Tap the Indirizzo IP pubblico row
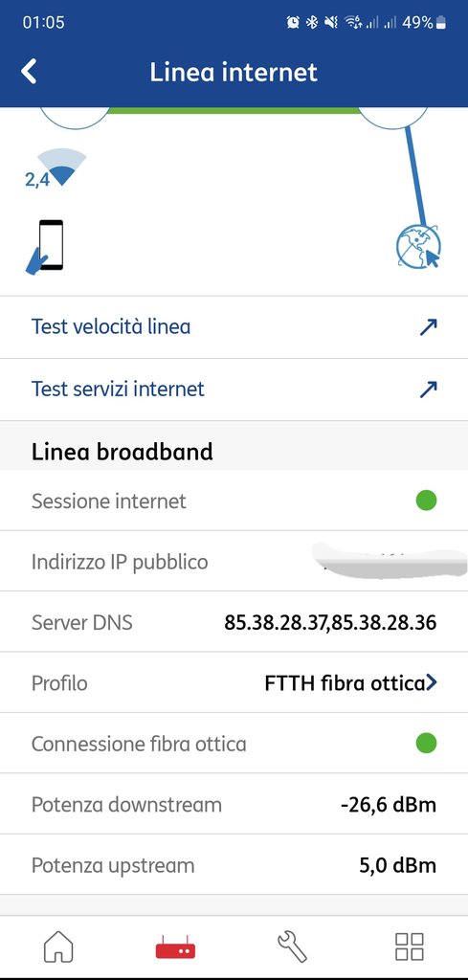The width and height of the screenshot is (468, 980). click(x=234, y=561)
